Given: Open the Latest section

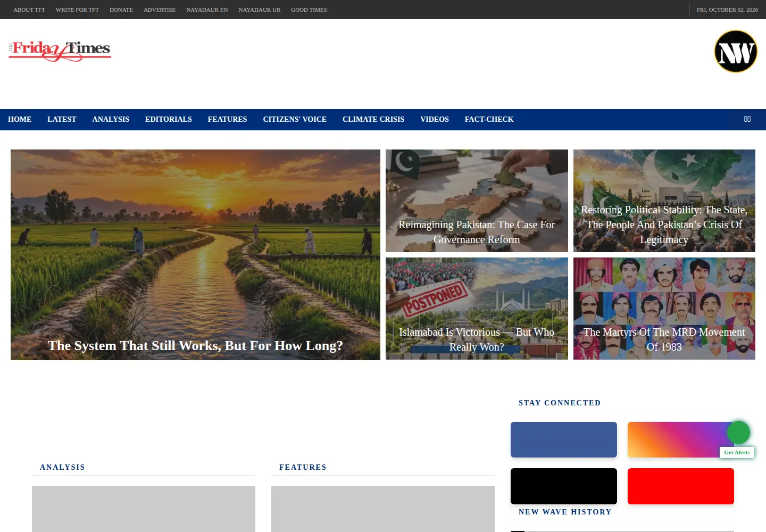Looking at the screenshot, I should [62, 120].
